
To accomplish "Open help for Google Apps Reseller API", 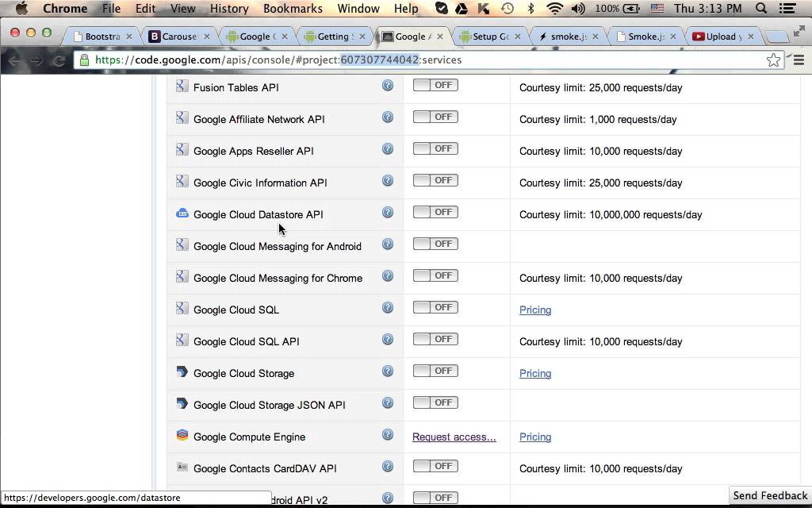I will coord(387,148).
